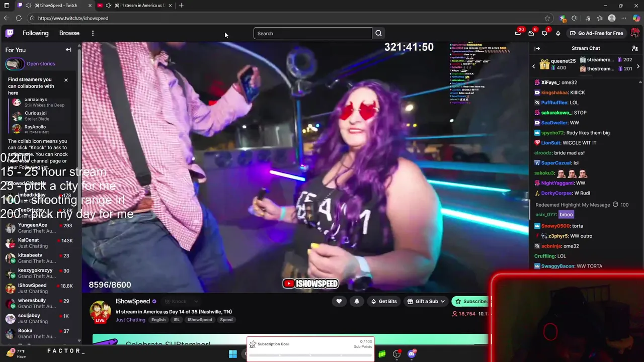Image resolution: width=644 pixels, height=362 pixels.
Task: Dismiss the collaboration tip popup
Action: coord(66,80)
